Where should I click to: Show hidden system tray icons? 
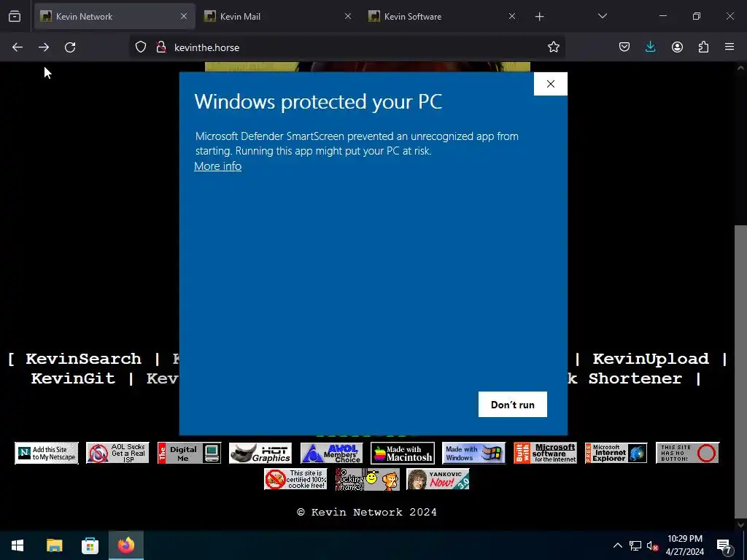617,545
